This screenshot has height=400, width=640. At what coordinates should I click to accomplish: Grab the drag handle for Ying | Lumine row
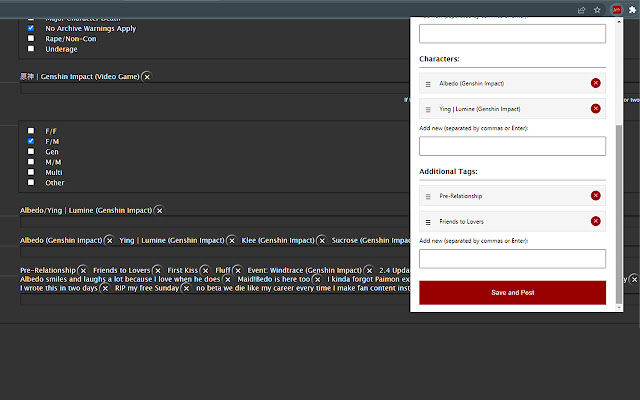click(428, 109)
